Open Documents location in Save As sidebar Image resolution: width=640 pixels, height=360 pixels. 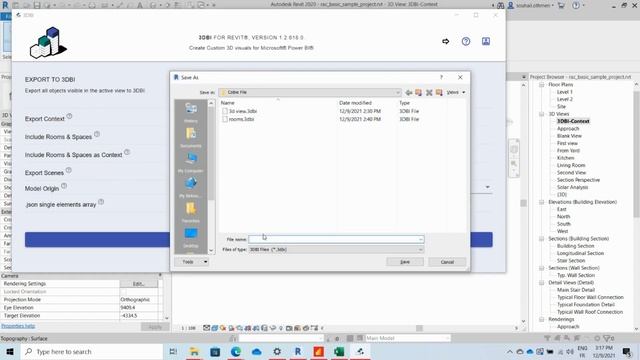[x=191, y=137]
